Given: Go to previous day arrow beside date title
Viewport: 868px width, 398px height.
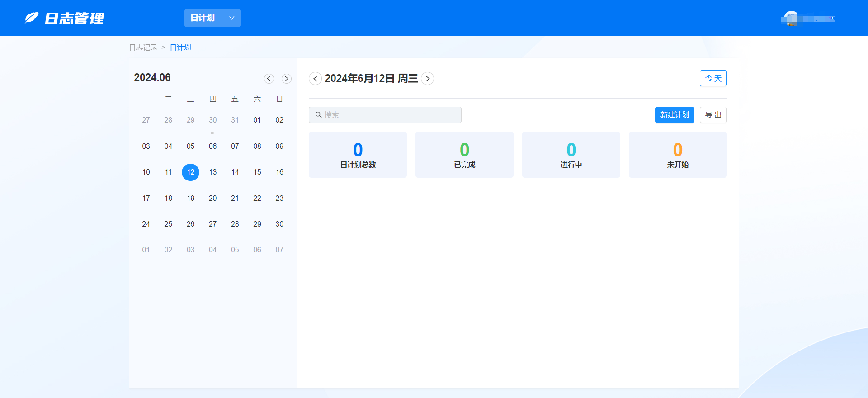Looking at the screenshot, I should pyautogui.click(x=315, y=79).
